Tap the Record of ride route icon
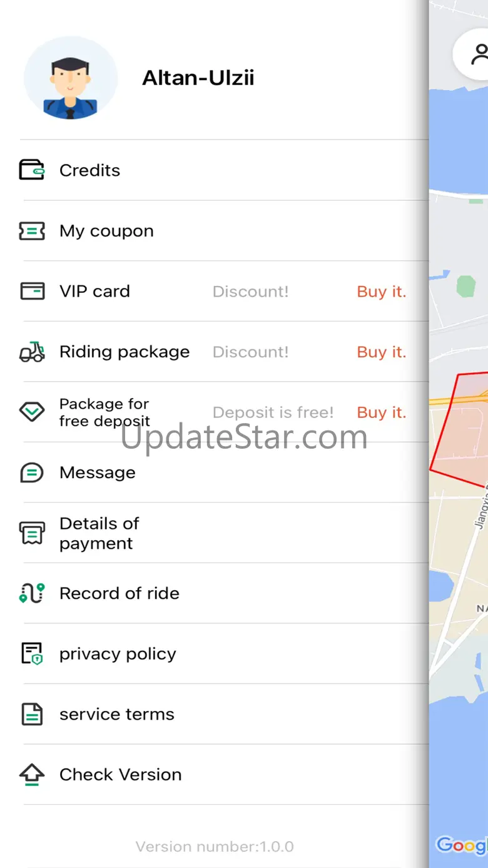The image size is (488, 868). [x=32, y=593]
